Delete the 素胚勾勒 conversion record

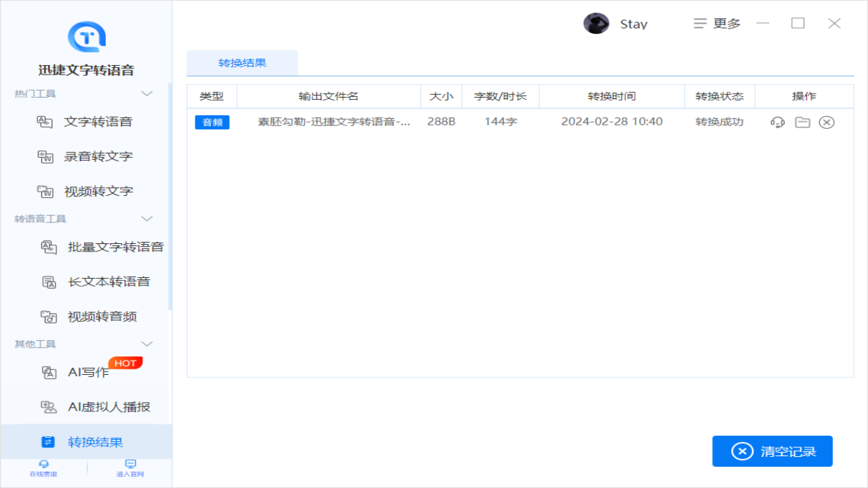827,123
